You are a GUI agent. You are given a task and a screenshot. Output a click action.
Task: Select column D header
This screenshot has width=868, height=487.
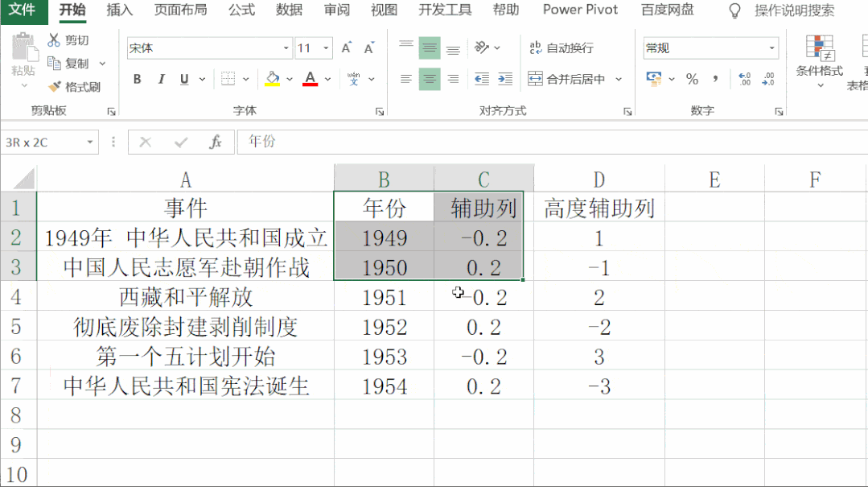(599, 179)
